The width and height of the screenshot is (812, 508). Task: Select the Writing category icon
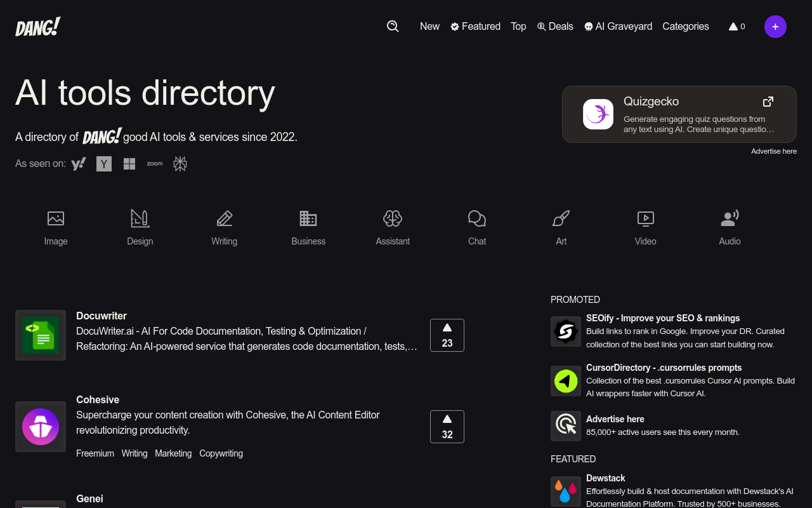point(225,218)
